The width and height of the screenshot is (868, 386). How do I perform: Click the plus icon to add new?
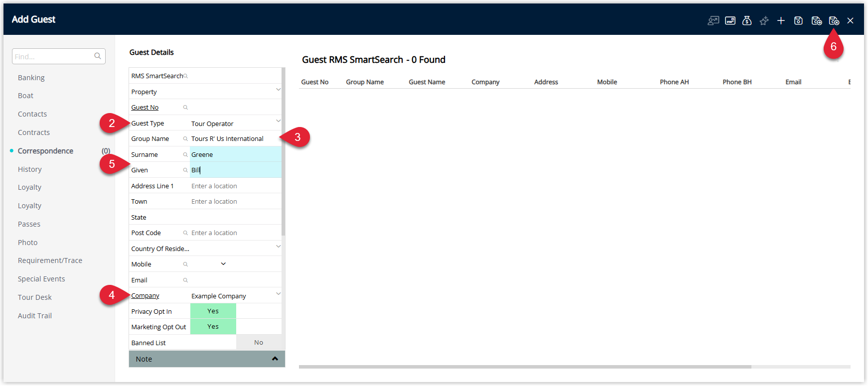[781, 20]
